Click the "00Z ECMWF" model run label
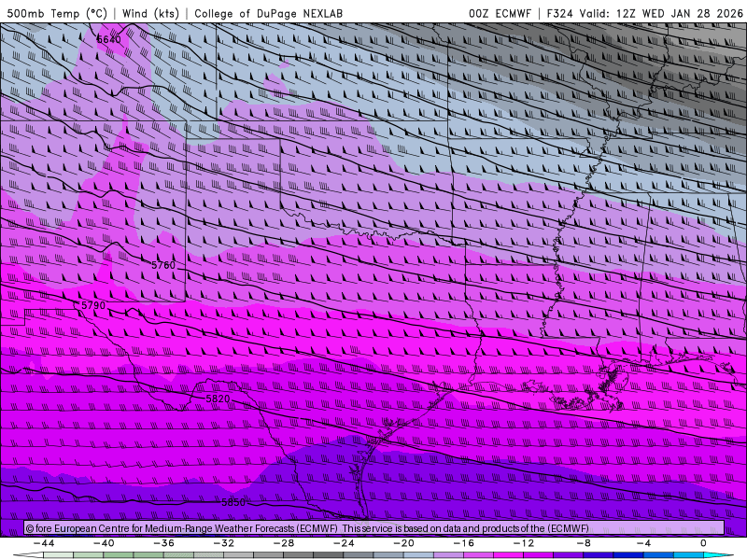The image size is (747, 560). point(500,13)
